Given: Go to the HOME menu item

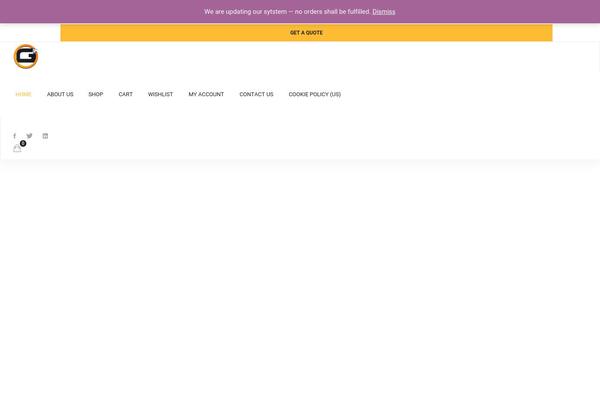Looking at the screenshot, I should (x=23, y=94).
